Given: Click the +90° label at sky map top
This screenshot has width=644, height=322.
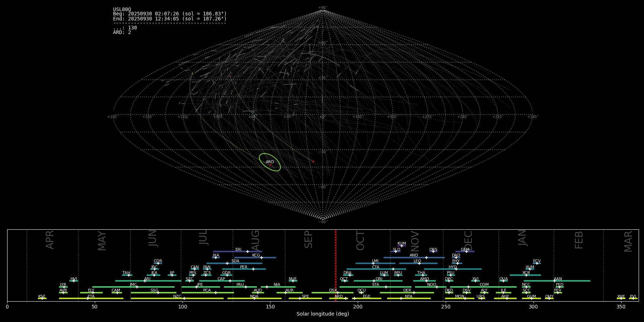Looking at the screenshot, I should click(x=323, y=8).
